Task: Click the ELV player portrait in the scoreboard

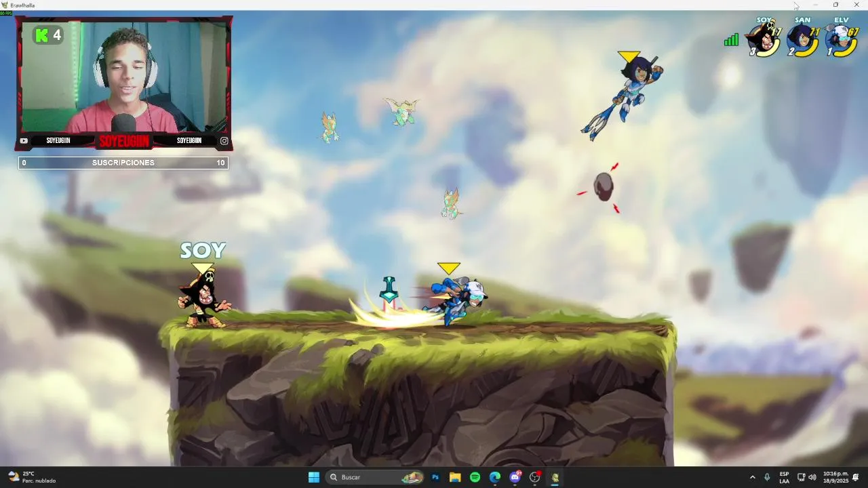Action: [842, 41]
